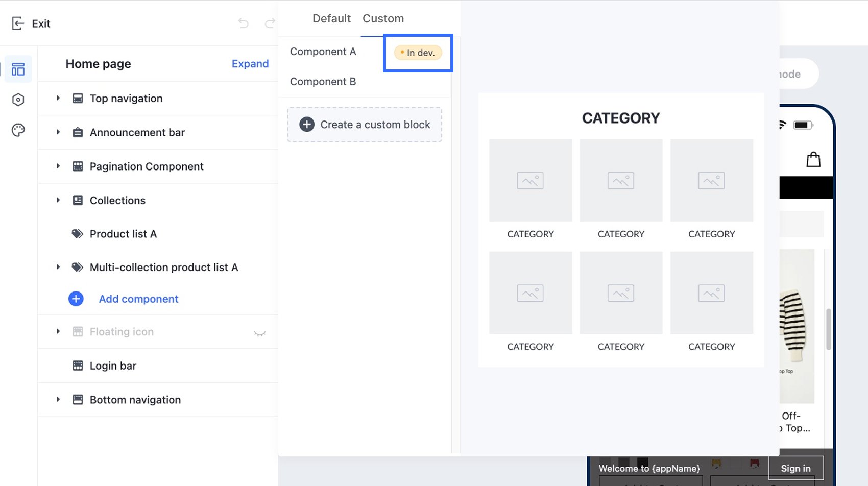Select the Announcement bar component icon
This screenshot has height=486, width=868.
tap(78, 132)
